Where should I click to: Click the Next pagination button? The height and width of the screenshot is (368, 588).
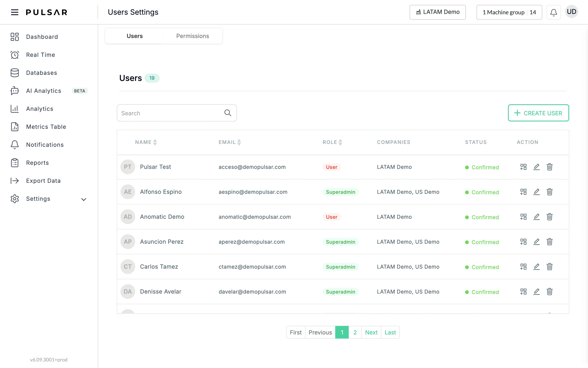click(371, 332)
